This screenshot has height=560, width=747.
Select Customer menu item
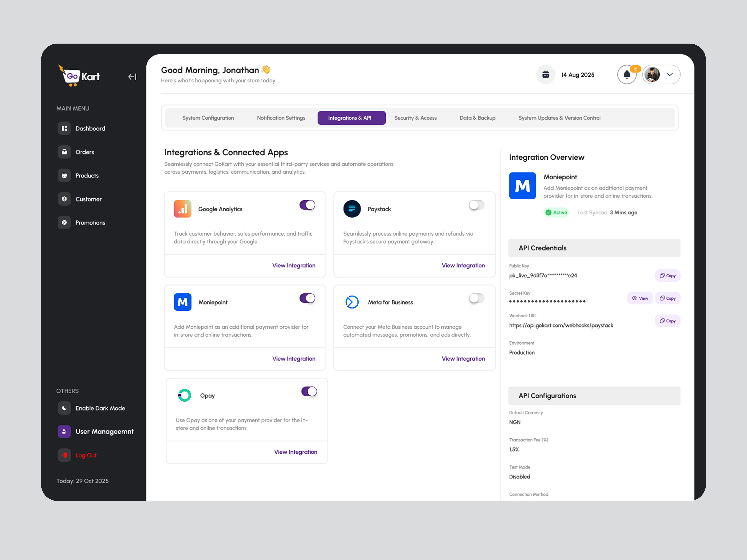pos(79,199)
